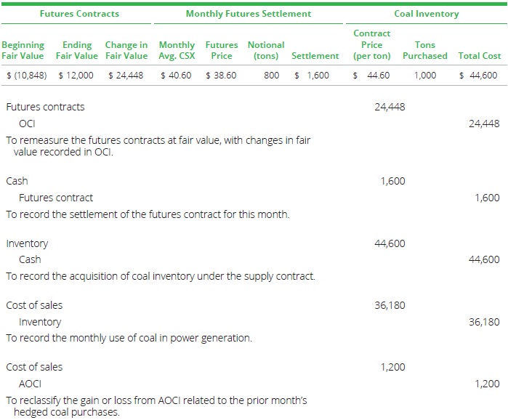Select the Notional (tons) column header

[265, 50]
